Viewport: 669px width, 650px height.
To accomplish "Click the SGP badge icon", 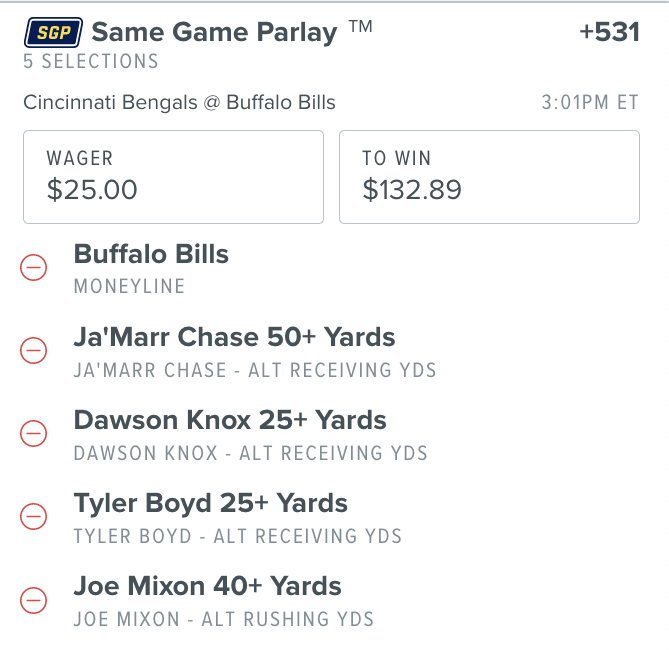I will [52, 33].
